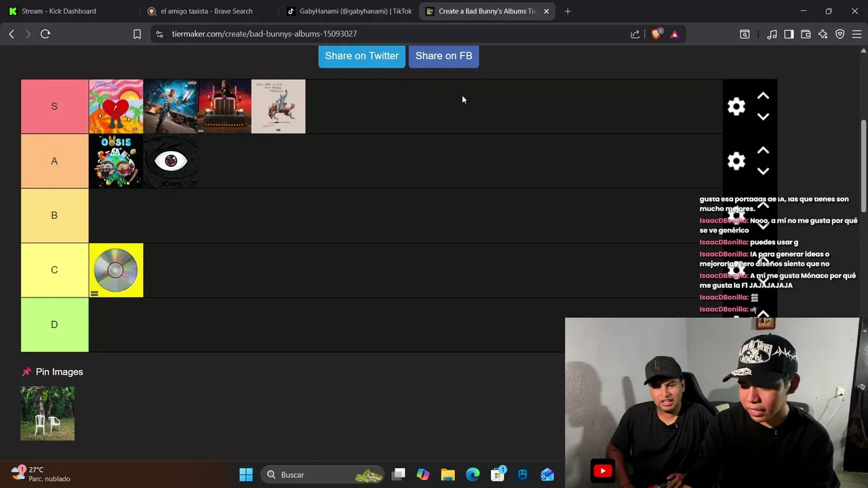Screen dimensions: 868x488
Task: Open the weather widget showing 27°C
Action: [x=41, y=474]
